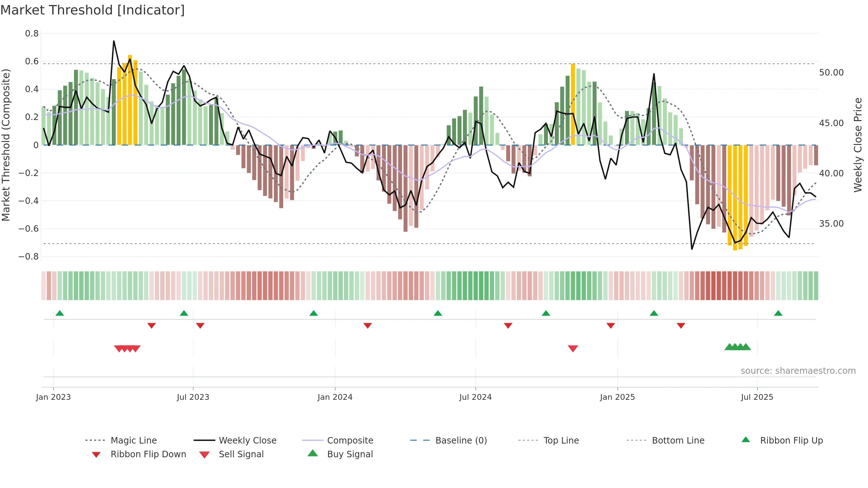Screen dimensions: 868x488
Task: Click the green flip-up marker just before Jul 2023
Action: pyautogui.click(x=184, y=313)
